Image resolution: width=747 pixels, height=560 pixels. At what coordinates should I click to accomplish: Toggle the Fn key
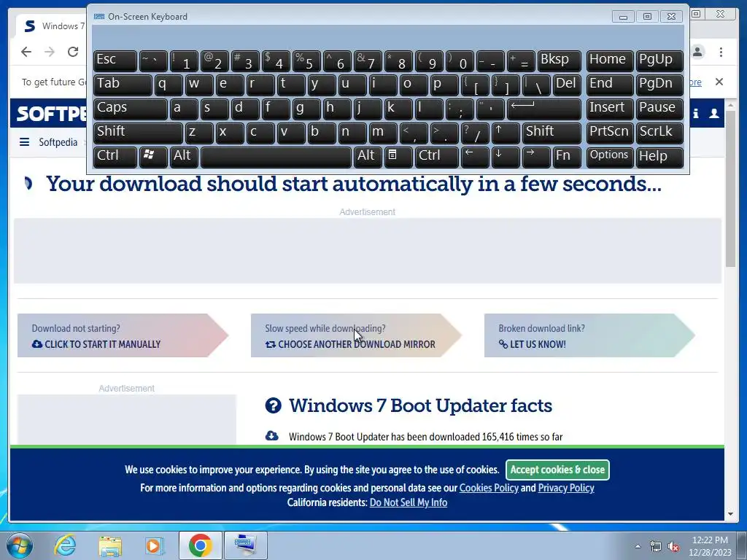click(568, 157)
